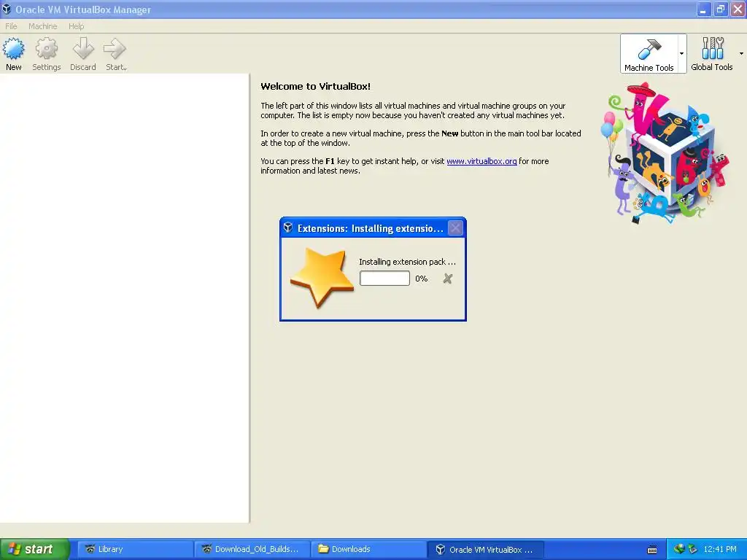The height and width of the screenshot is (560, 747).
Task: Click the VirtualBox cube mascot image
Action: 666,152
